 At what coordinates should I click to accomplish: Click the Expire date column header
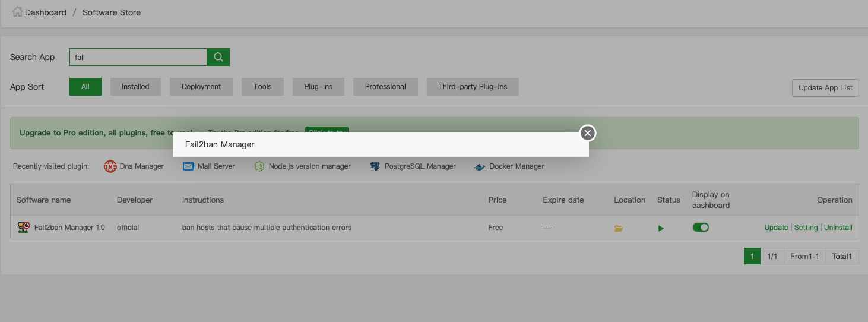tap(563, 200)
